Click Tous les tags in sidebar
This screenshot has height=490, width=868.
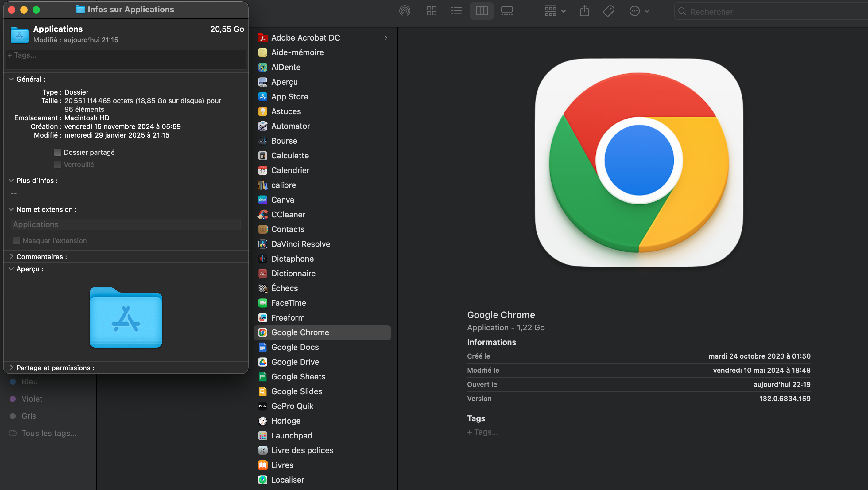point(49,433)
